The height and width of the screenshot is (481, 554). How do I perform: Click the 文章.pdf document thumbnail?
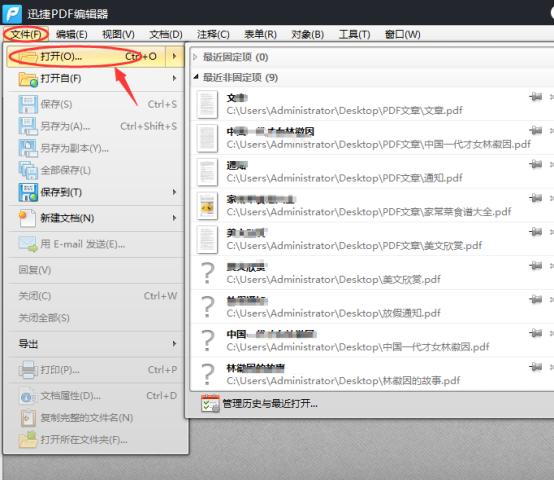coord(207,104)
